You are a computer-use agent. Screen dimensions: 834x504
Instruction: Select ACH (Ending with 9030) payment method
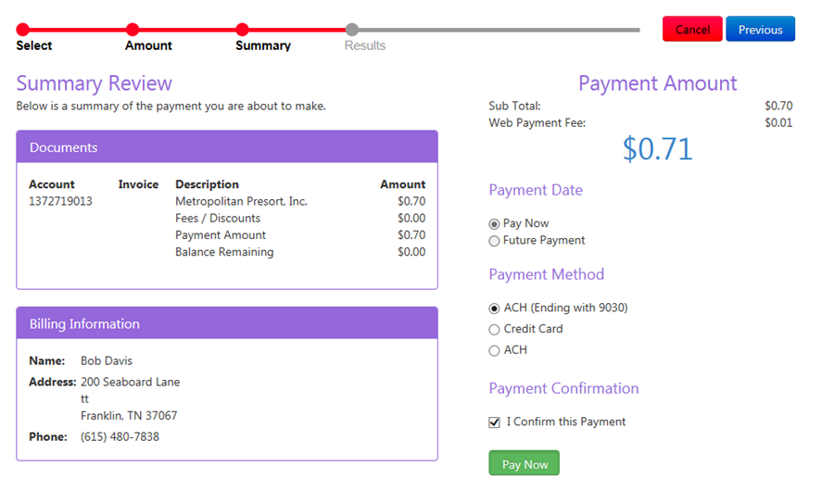494,309
